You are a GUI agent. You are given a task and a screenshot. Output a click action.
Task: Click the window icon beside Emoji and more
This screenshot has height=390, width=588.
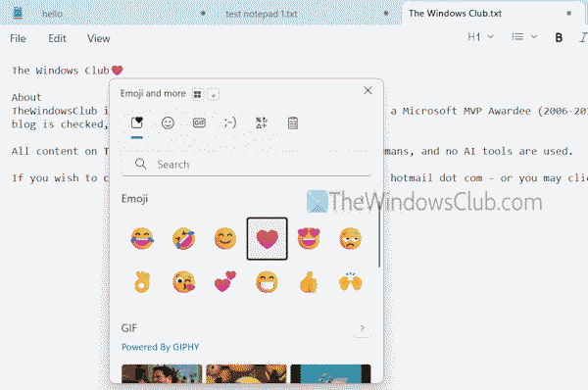coord(197,94)
